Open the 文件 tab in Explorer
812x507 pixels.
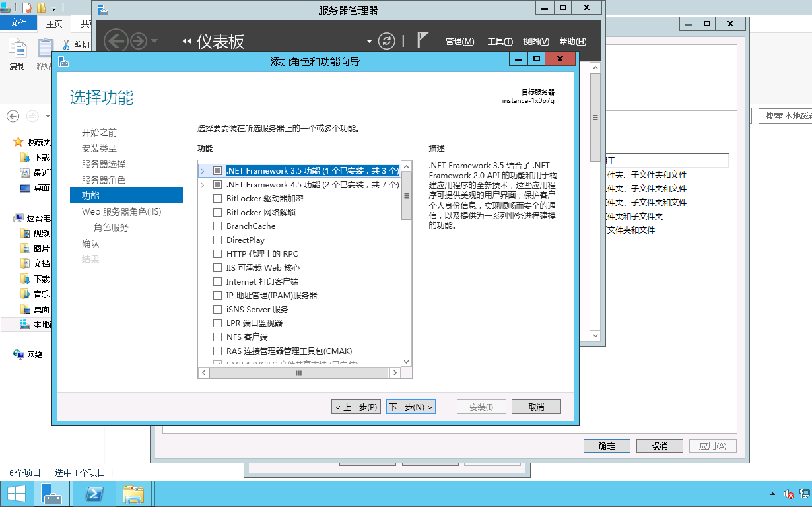click(x=18, y=23)
